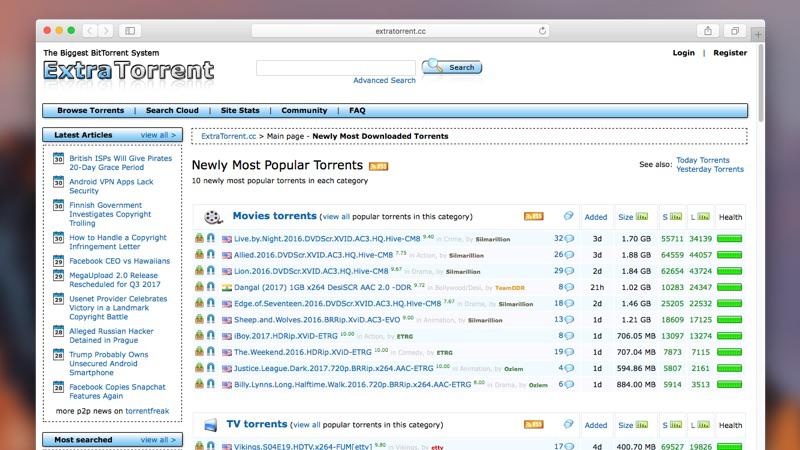Click the film reel Movies category icon
The width and height of the screenshot is (800, 450).
tap(213, 217)
